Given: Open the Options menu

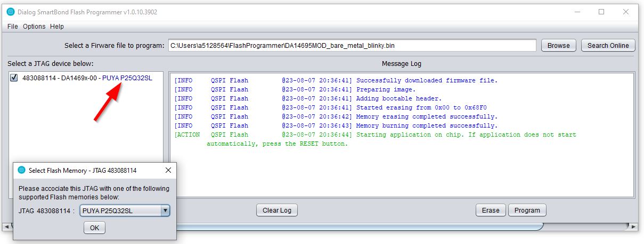Looking at the screenshot, I should click(34, 26).
